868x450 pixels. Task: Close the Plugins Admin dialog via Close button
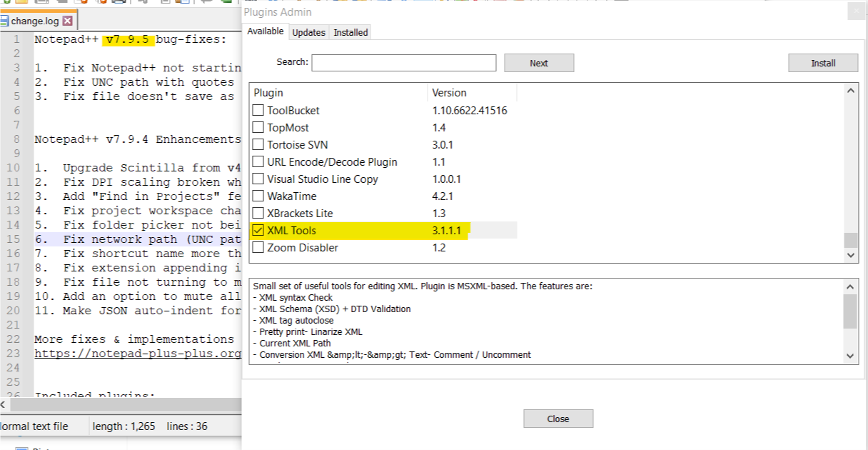point(558,419)
